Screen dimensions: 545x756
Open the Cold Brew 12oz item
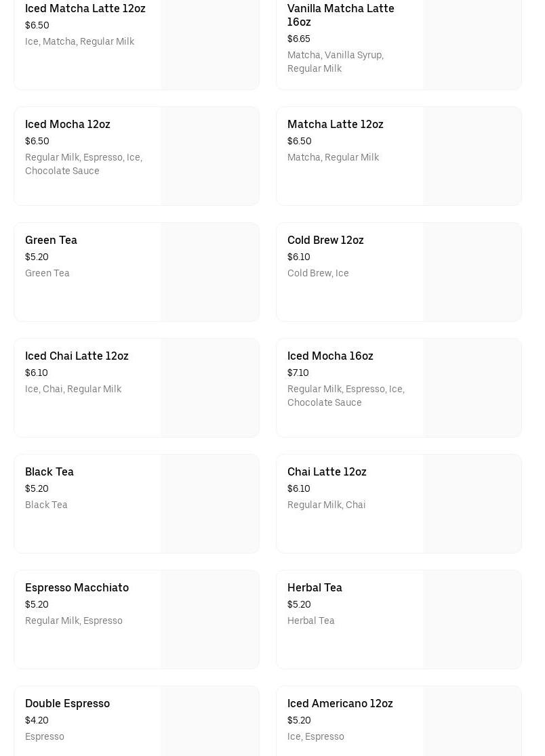pos(325,240)
